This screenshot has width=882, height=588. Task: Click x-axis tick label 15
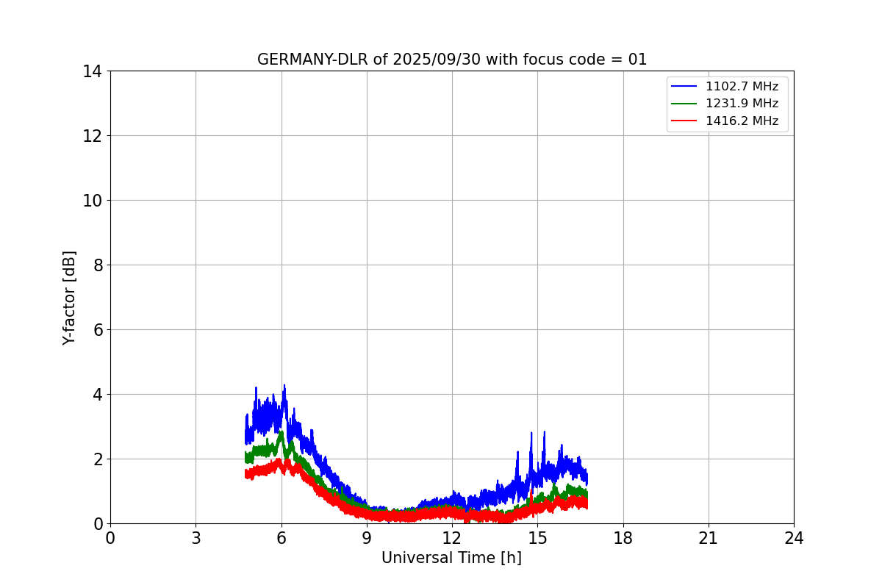pos(537,539)
